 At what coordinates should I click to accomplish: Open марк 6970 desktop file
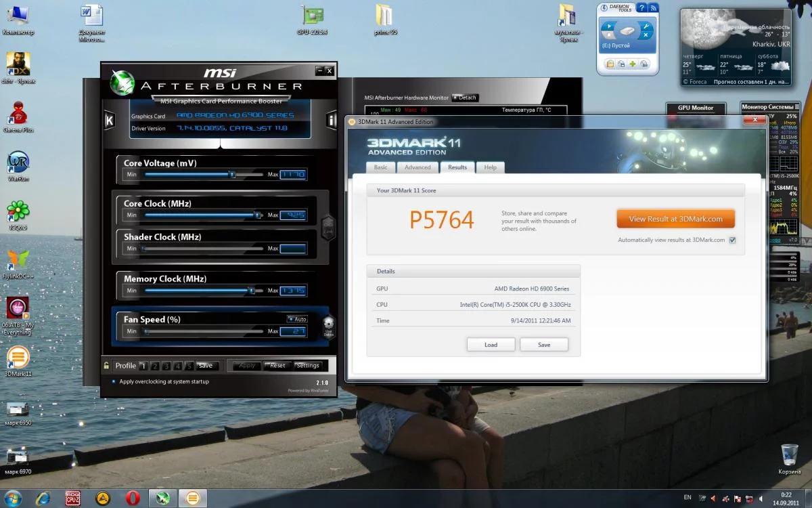(18, 461)
